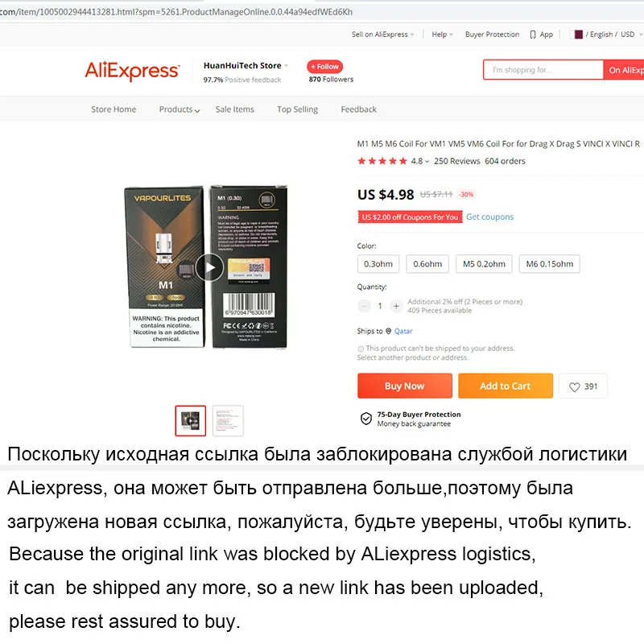
Task: Click the Buy Now button
Action: 405,386
